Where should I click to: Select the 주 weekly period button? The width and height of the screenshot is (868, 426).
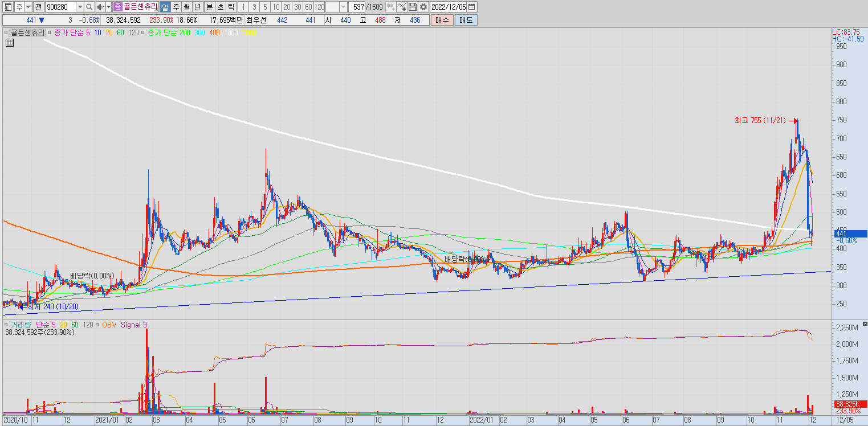point(176,7)
